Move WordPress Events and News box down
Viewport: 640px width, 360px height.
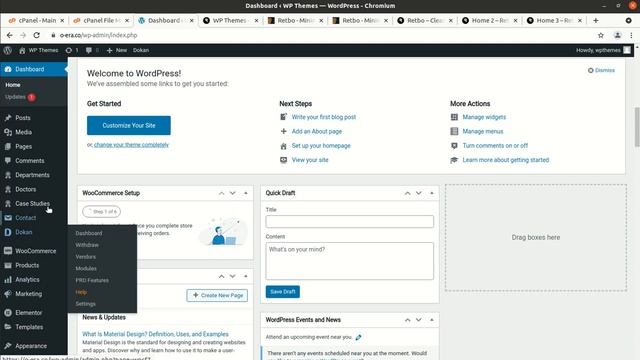click(419, 320)
